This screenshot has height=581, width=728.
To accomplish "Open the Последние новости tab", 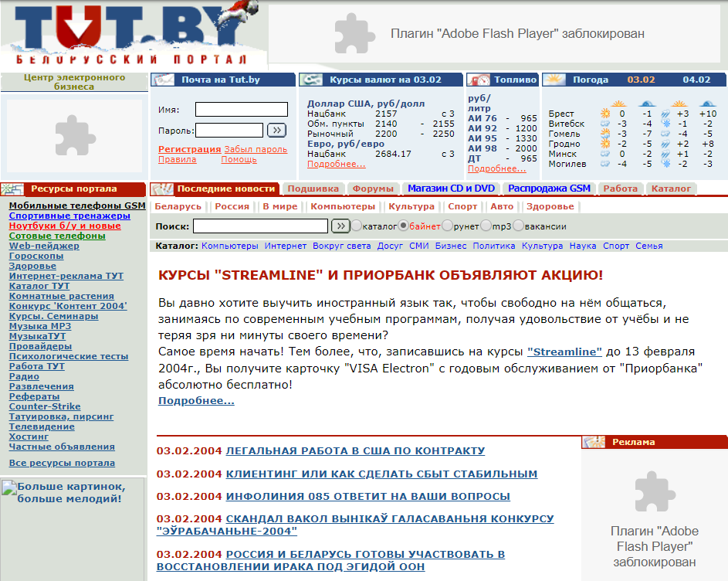I will point(226,189).
